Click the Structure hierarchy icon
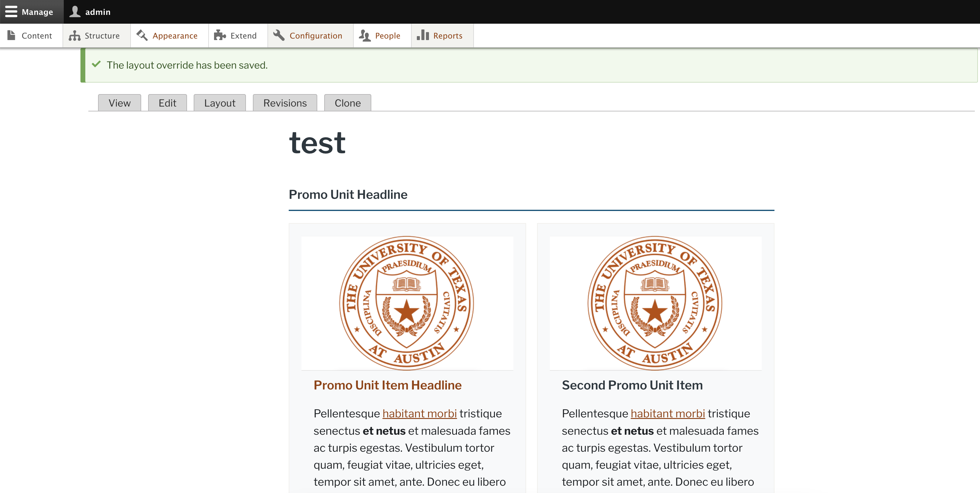This screenshot has height=493, width=980. (74, 36)
